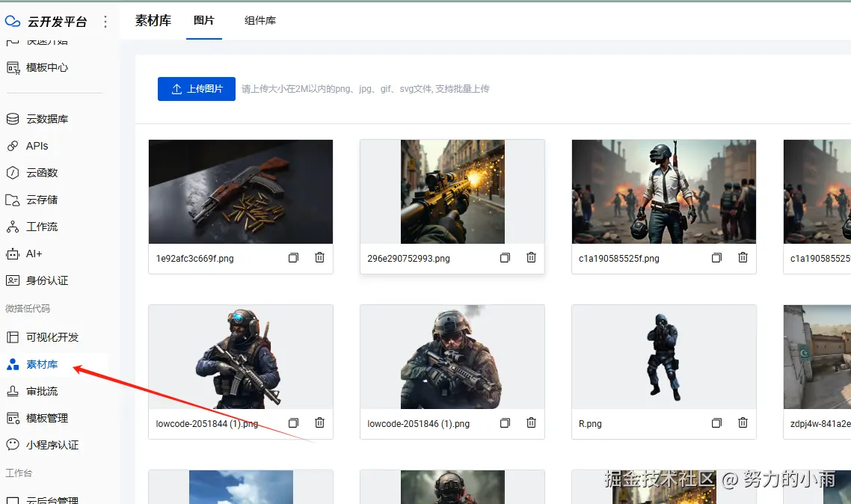
Task: Select the 图片 tab
Action: [x=204, y=21]
